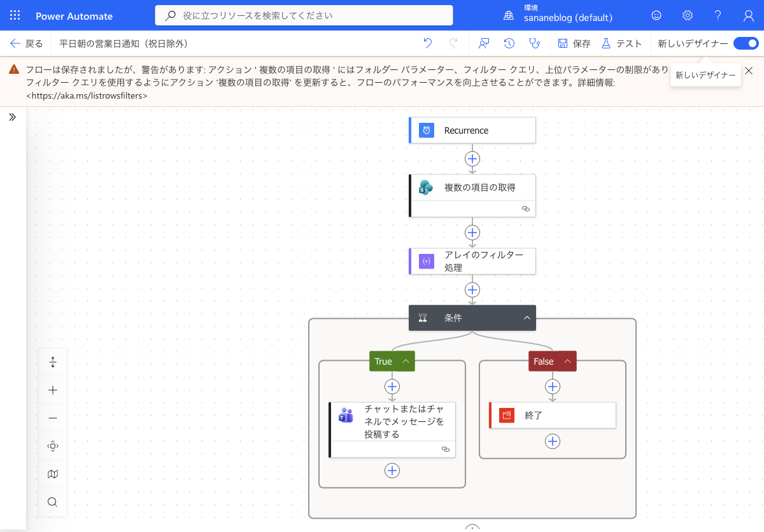The height and width of the screenshot is (532, 764).
Task: Click the SharePoint icon on 複数の項目の取得
Action: pyautogui.click(x=427, y=188)
